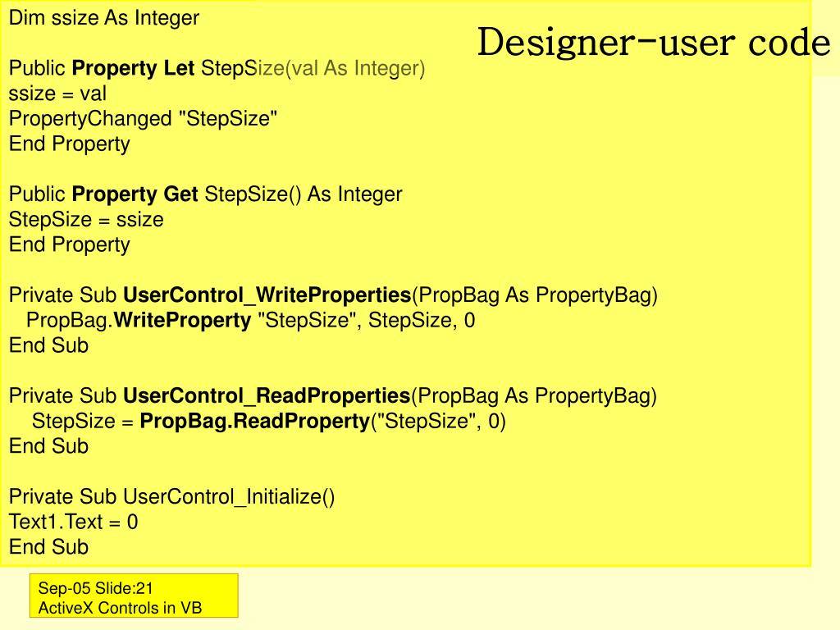Click the last 'End Sub' line

(48, 547)
